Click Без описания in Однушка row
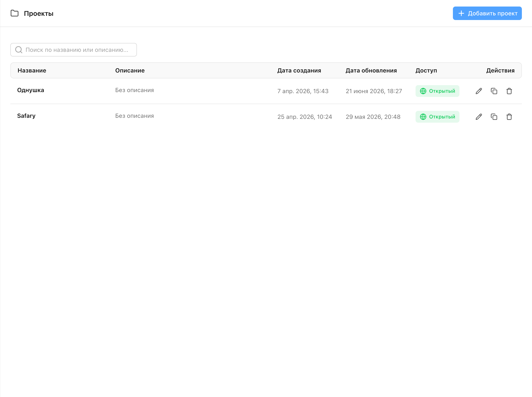 click(134, 90)
